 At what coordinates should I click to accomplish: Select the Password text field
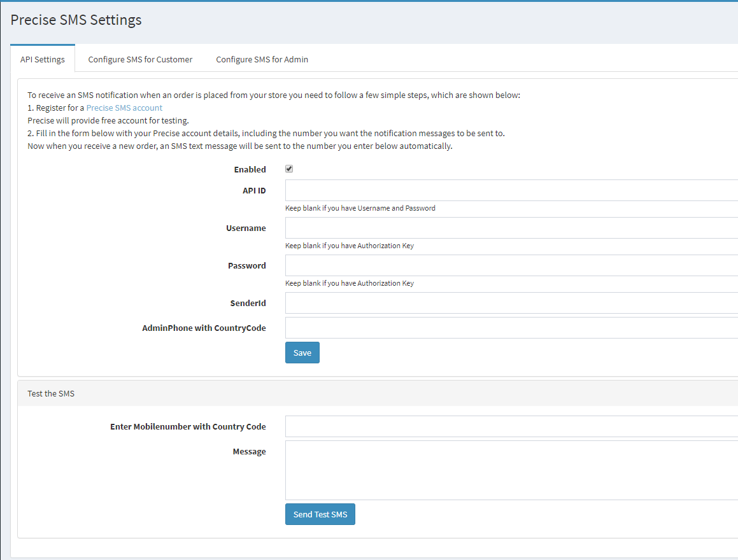click(511, 265)
